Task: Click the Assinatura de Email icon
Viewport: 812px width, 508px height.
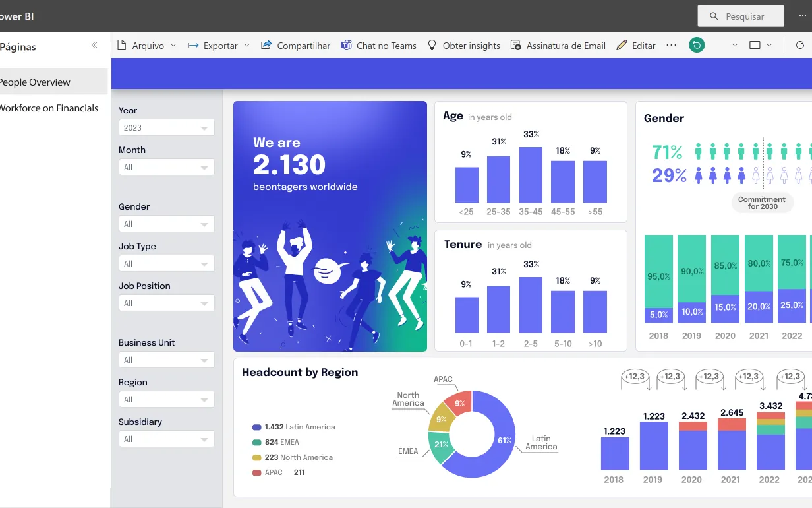Action: pos(516,46)
